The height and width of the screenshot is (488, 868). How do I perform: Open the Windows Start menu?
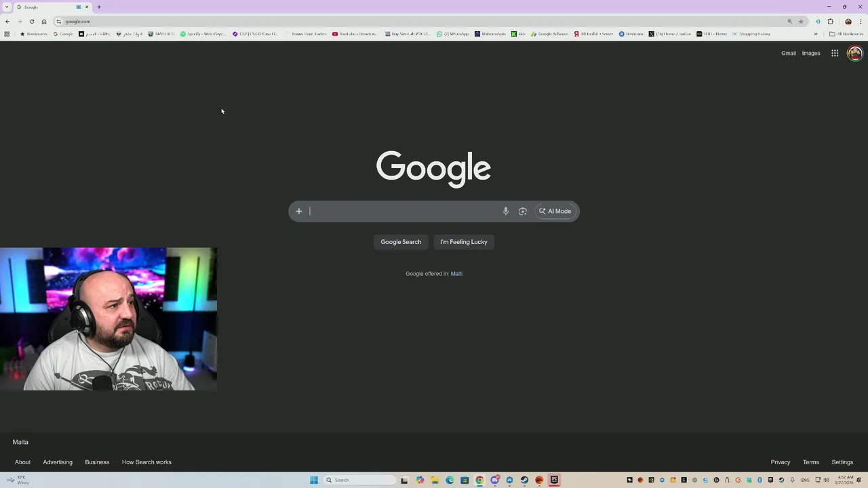tap(314, 480)
